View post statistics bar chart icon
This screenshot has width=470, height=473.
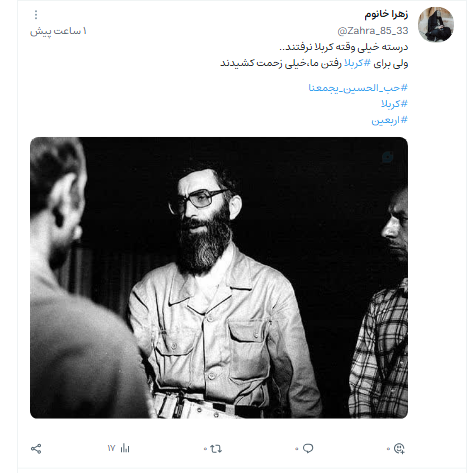125,448
